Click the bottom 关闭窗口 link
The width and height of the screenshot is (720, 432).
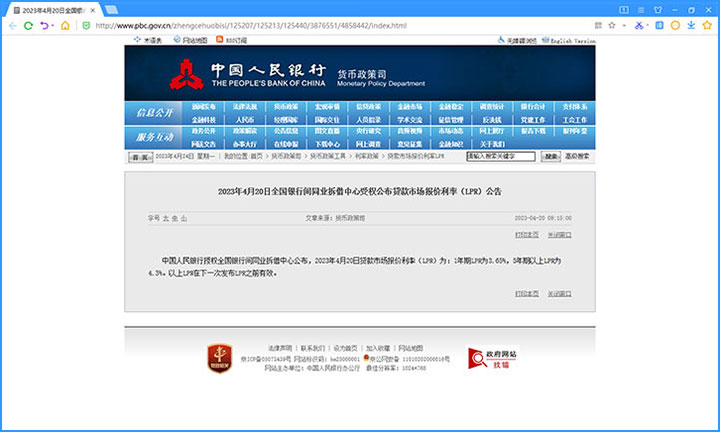[559, 293]
